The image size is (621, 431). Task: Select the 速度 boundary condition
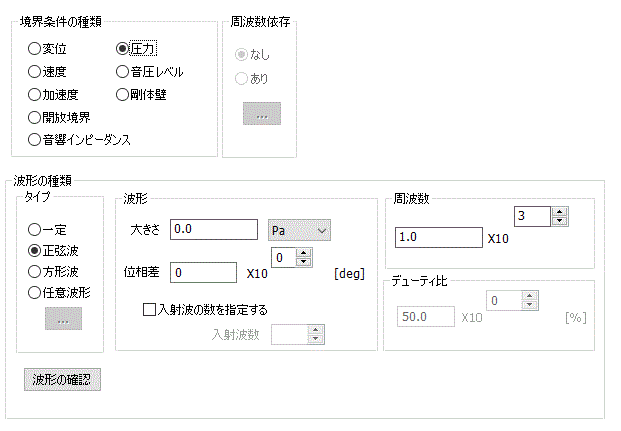coord(35,72)
